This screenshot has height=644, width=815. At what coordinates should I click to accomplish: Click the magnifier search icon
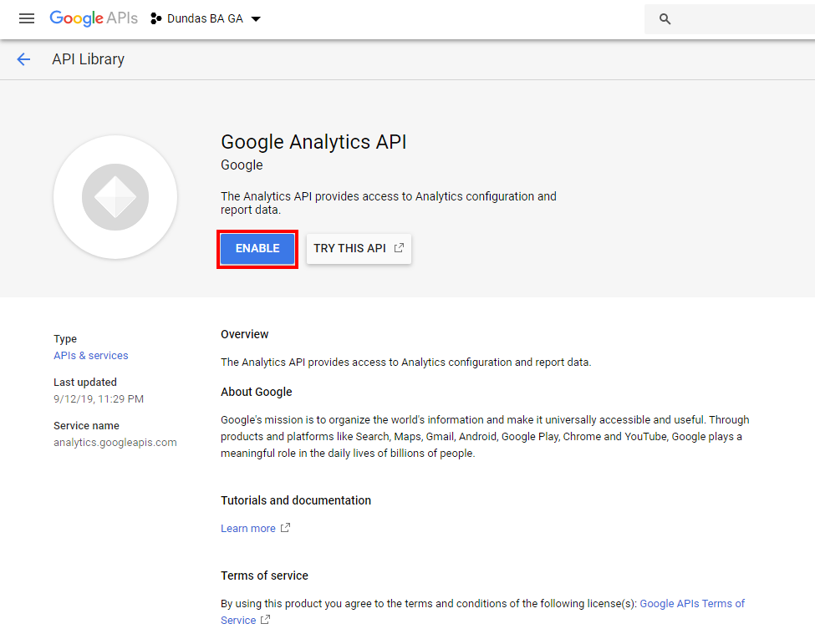(x=665, y=19)
